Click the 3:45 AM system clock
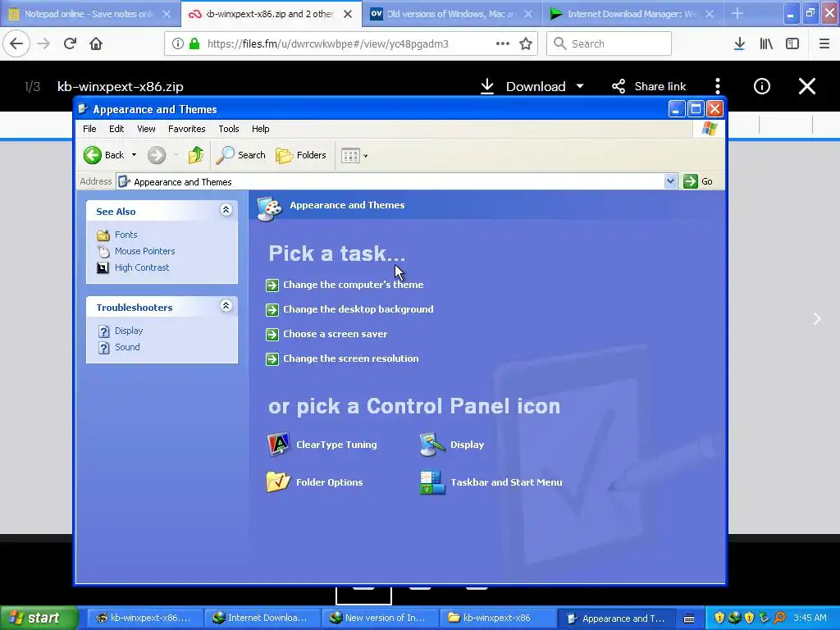Image resolution: width=840 pixels, height=630 pixels. 810,618
